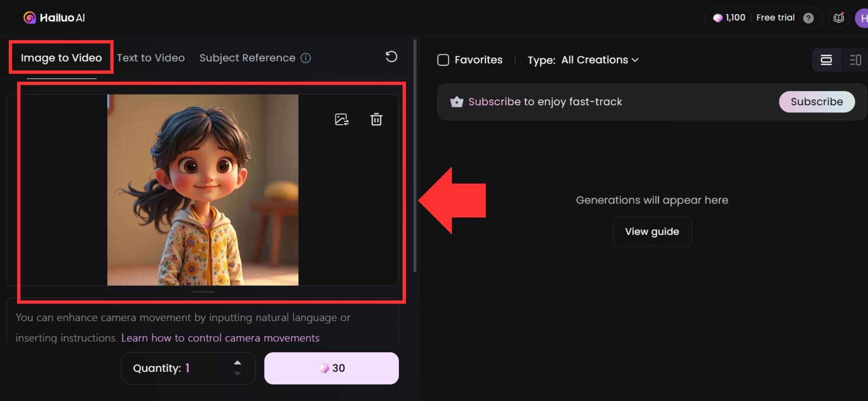Open the camera movements tutorial link
Image resolution: width=868 pixels, height=401 pixels.
(x=220, y=337)
